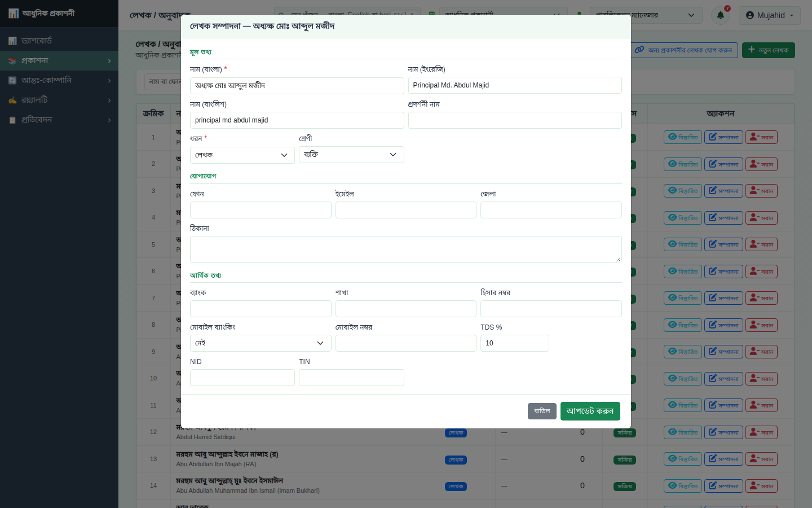The image size is (812, 508).
Task: Click সরান remove icon for row 8
Action: [761, 325]
